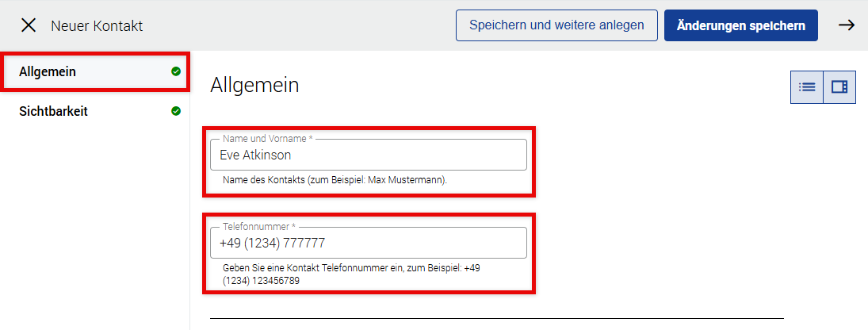Switch to the Sichtbarkeit tab

[x=53, y=111]
